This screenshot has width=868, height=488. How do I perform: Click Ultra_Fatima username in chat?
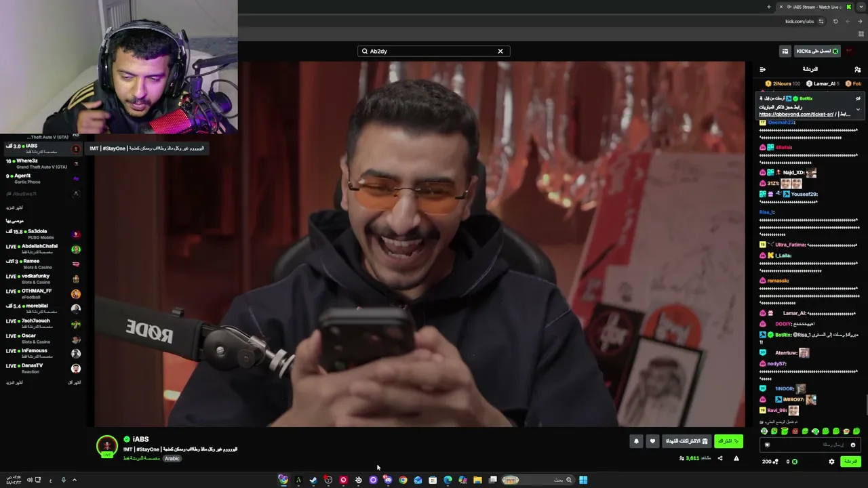pos(790,245)
